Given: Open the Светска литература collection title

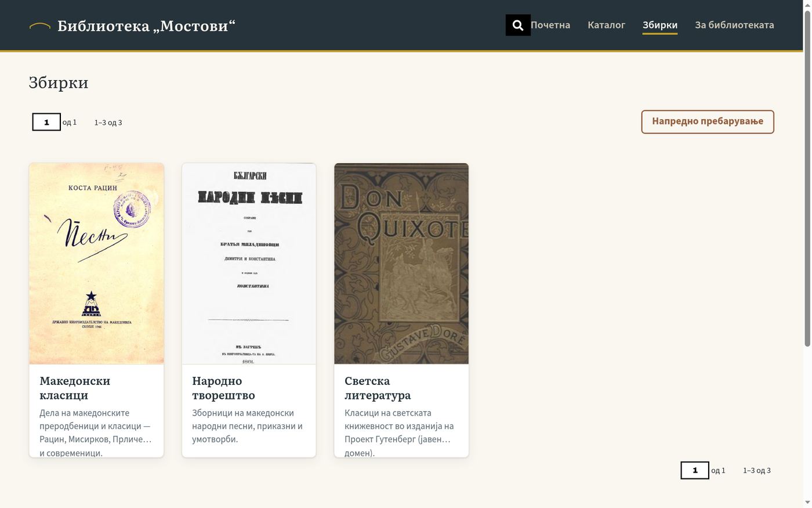Looking at the screenshot, I should (x=378, y=388).
